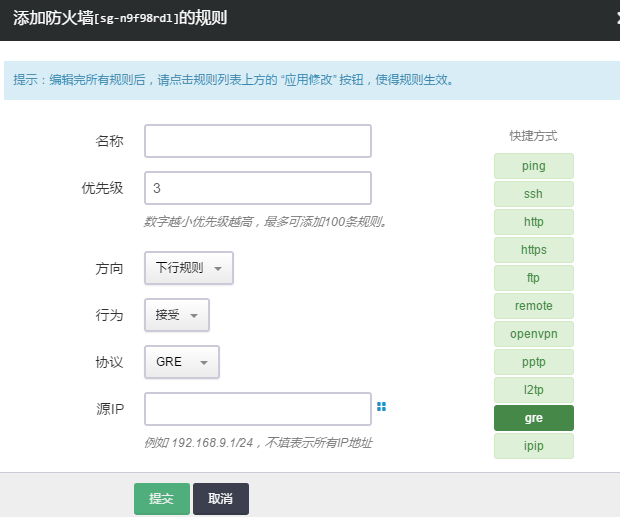This screenshot has width=620, height=517.
Task: Select the pptp shortcut preset
Action: click(x=533, y=362)
